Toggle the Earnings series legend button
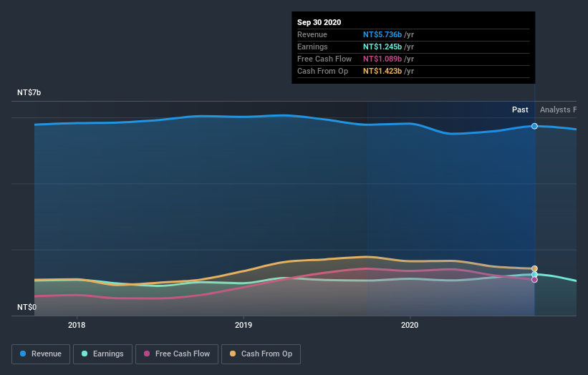588x375 pixels. click(102, 354)
